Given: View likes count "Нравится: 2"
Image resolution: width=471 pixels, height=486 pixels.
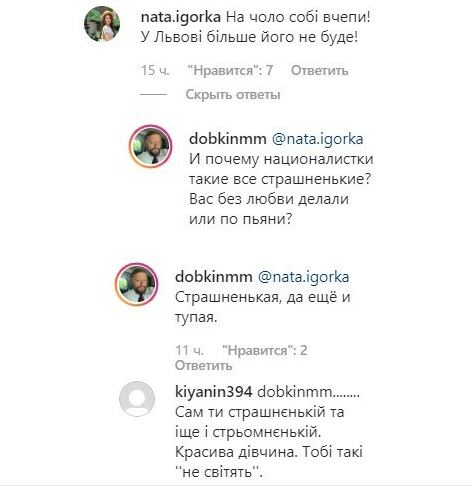Looking at the screenshot, I should click(x=265, y=350).
